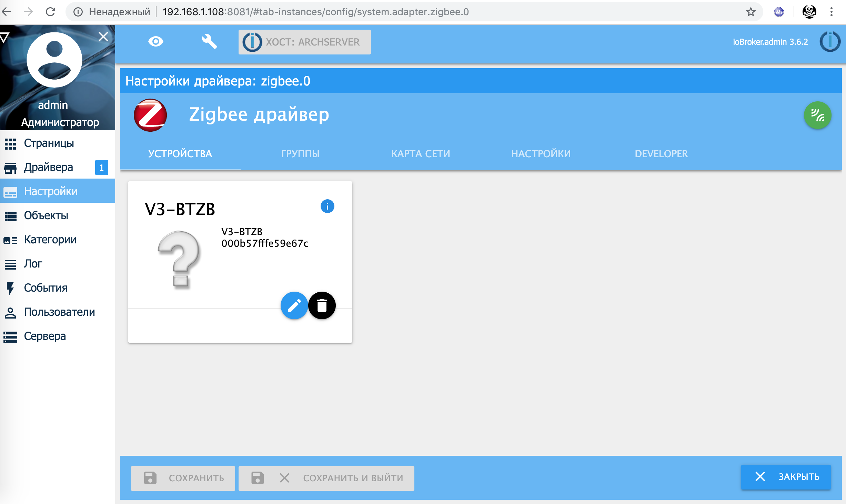Click the question mark device thumbnail

pyautogui.click(x=179, y=259)
